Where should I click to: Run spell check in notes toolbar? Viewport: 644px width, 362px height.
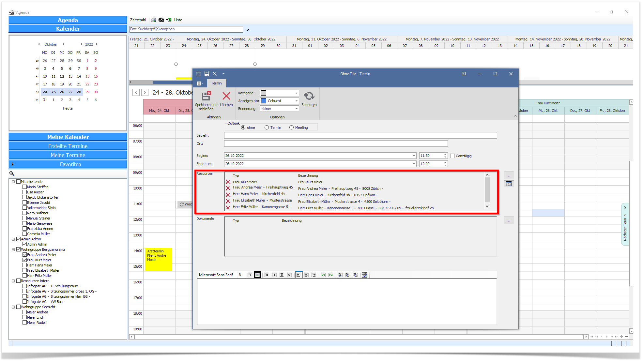click(x=365, y=275)
